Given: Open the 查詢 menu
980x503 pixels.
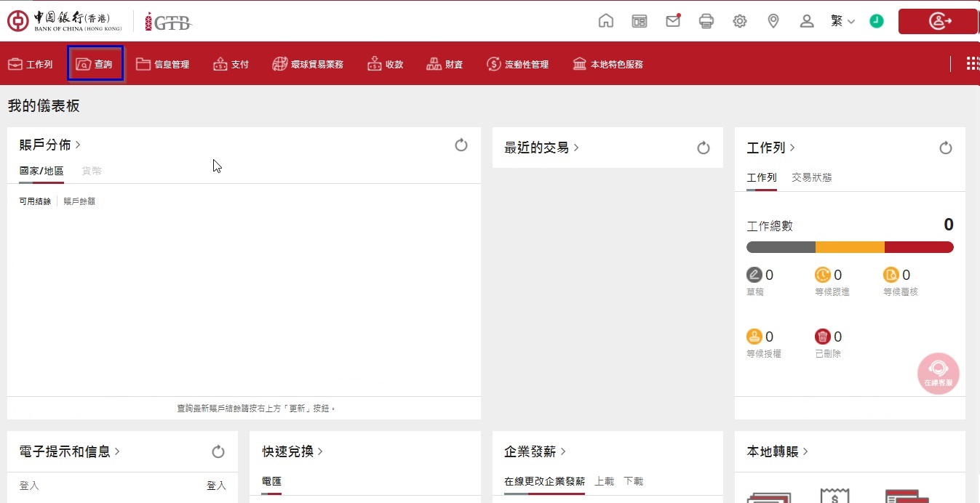Looking at the screenshot, I should pos(95,64).
